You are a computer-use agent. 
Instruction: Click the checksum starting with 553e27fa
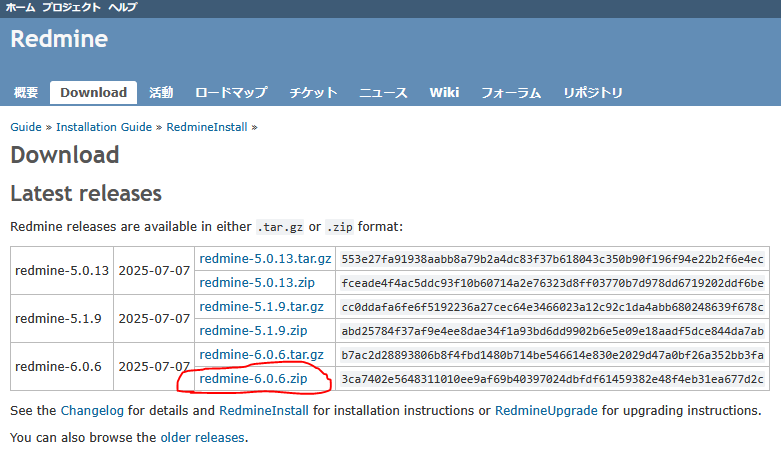pos(552,259)
